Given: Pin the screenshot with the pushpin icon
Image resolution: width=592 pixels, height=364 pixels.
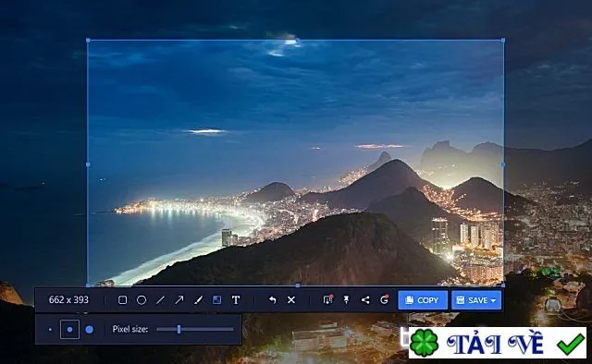Looking at the screenshot, I should click(x=346, y=300).
